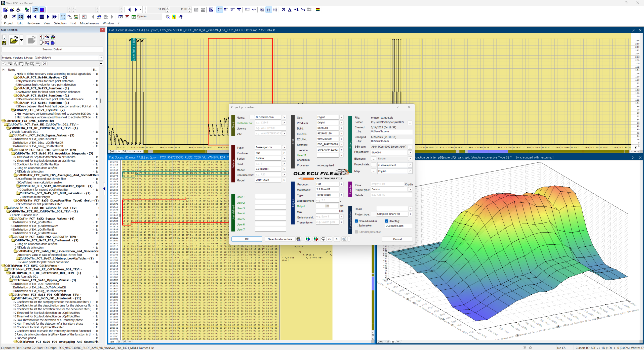
Task: Click the Session: Default button
Action: (52, 49)
